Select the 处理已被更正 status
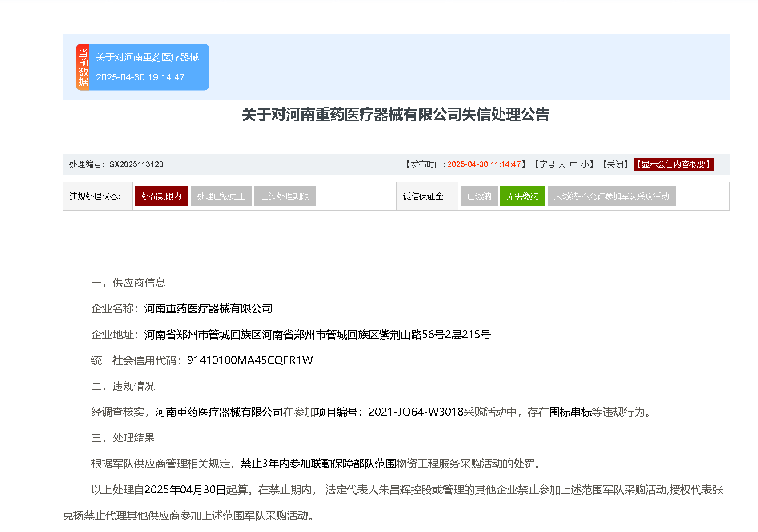758x532 pixels. pyautogui.click(x=221, y=196)
